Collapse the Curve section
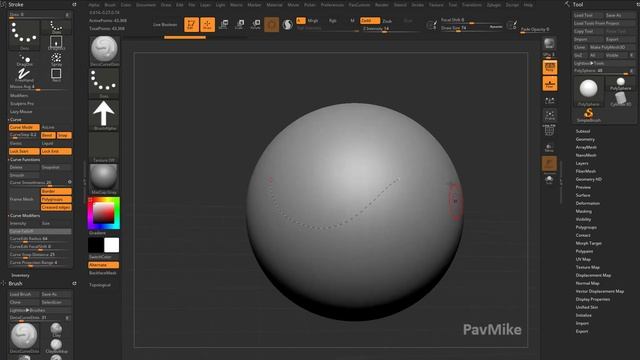 [15, 120]
